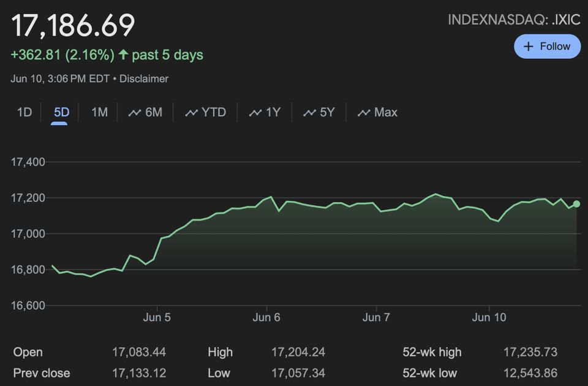588x386 pixels.
Task: Switch to the 1D time range tab
Action: [24, 112]
